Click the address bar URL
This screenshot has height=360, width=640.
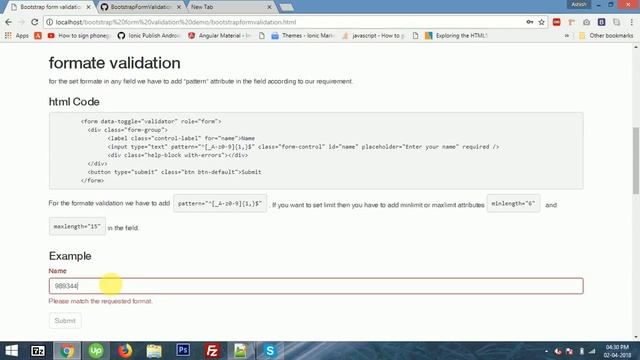(176, 22)
